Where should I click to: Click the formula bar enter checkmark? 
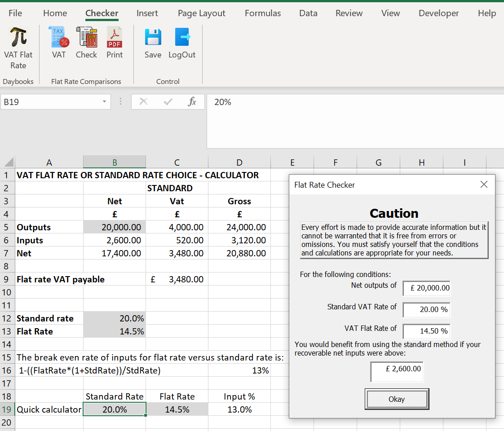coord(168,102)
